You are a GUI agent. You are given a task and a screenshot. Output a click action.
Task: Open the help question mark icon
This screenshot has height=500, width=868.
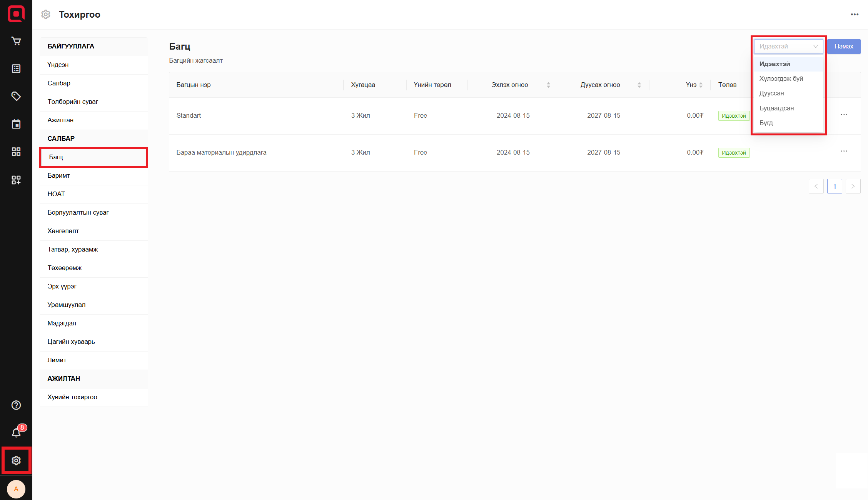click(16, 405)
